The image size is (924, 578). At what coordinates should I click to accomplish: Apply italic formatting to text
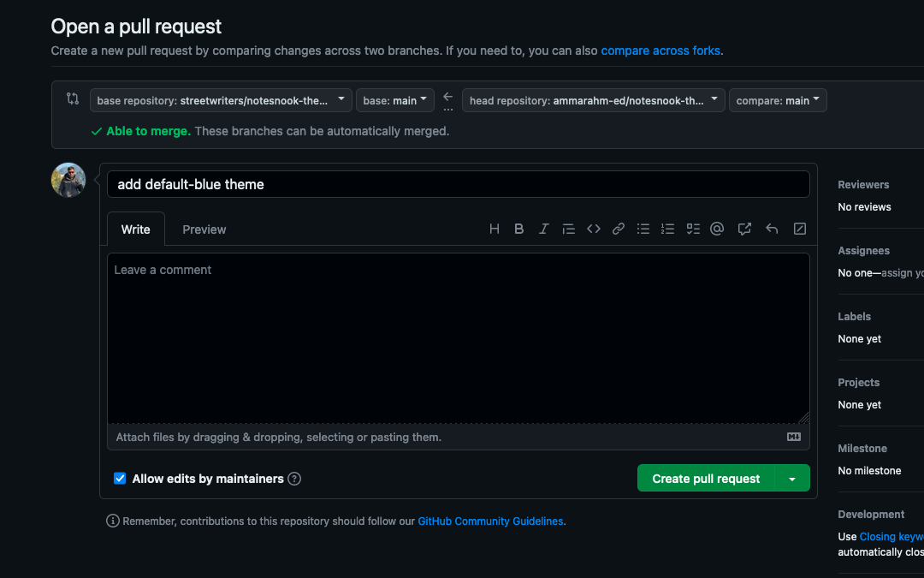543,229
